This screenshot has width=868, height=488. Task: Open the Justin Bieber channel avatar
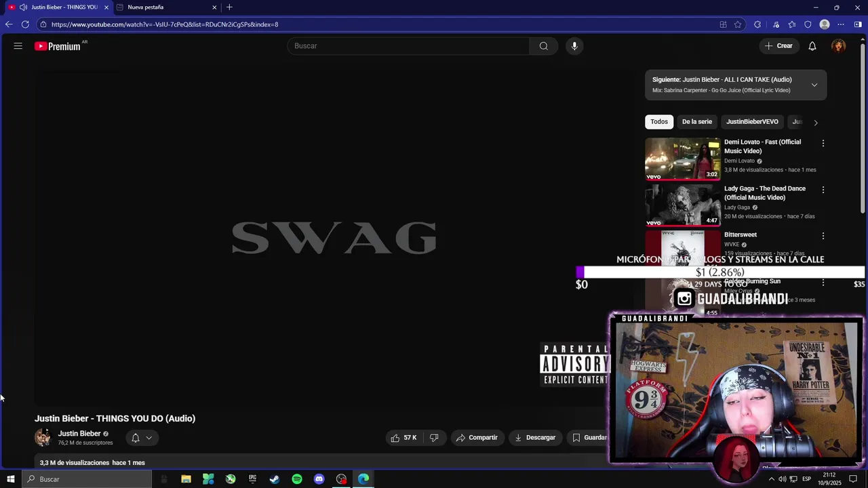point(43,438)
